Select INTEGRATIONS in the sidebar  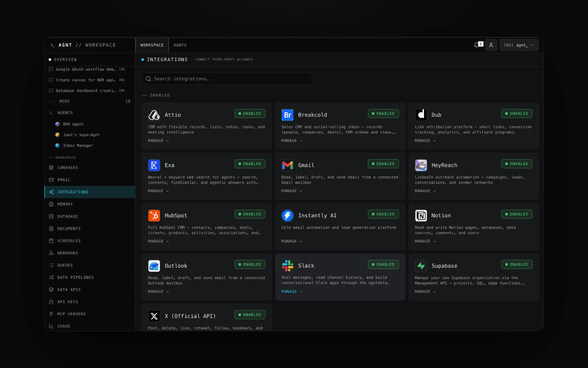click(x=90, y=192)
